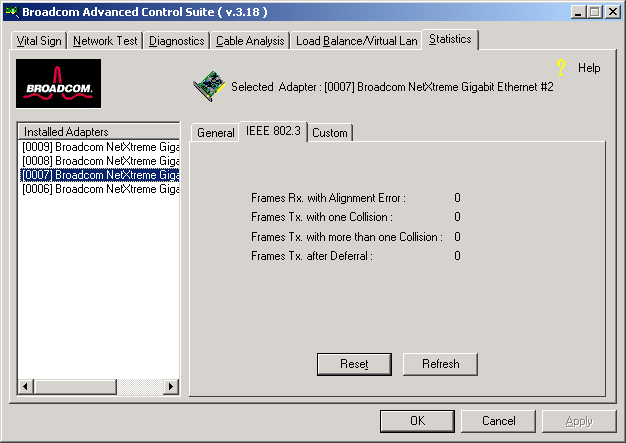Close the Broadcom Advanced Control Suite window
This screenshot has width=626, height=443.
click(612, 12)
